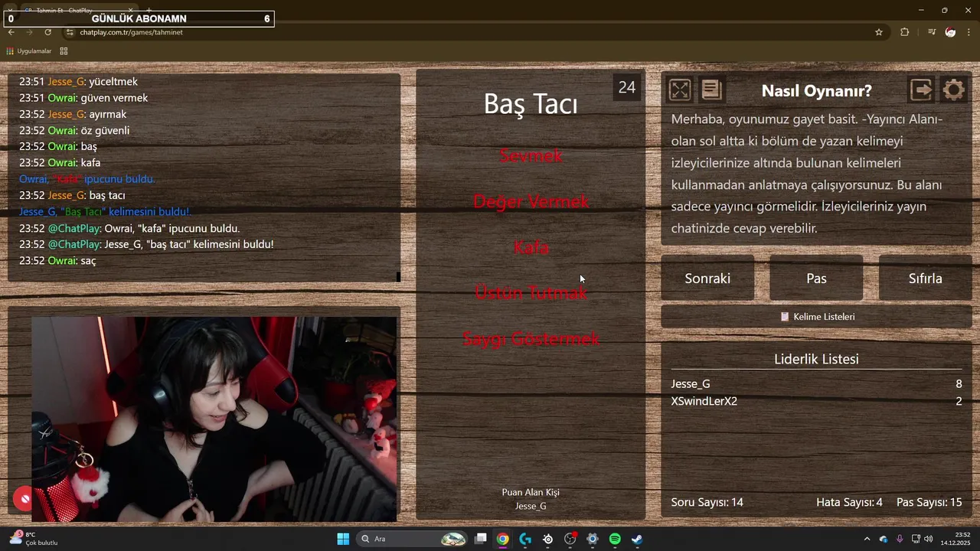
Task: Toggle fullscreen with the expand arrows icon
Action: [680, 90]
